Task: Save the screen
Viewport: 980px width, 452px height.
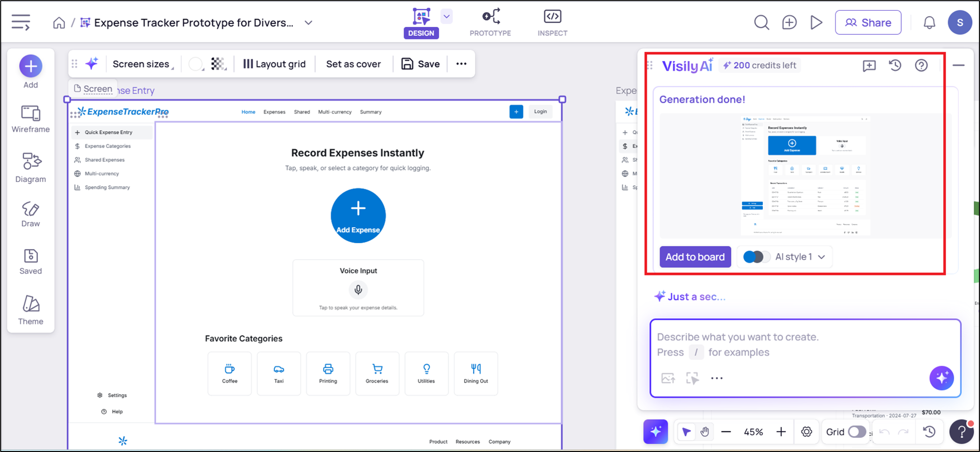Action: (420, 64)
